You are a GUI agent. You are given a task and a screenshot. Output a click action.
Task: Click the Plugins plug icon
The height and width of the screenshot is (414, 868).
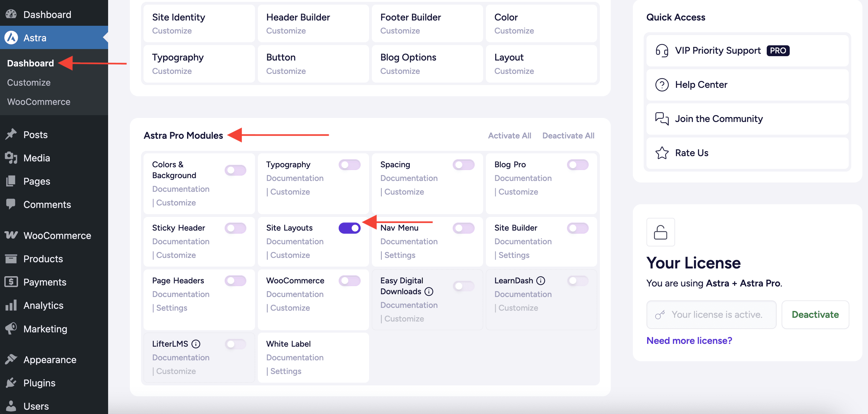point(11,383)
